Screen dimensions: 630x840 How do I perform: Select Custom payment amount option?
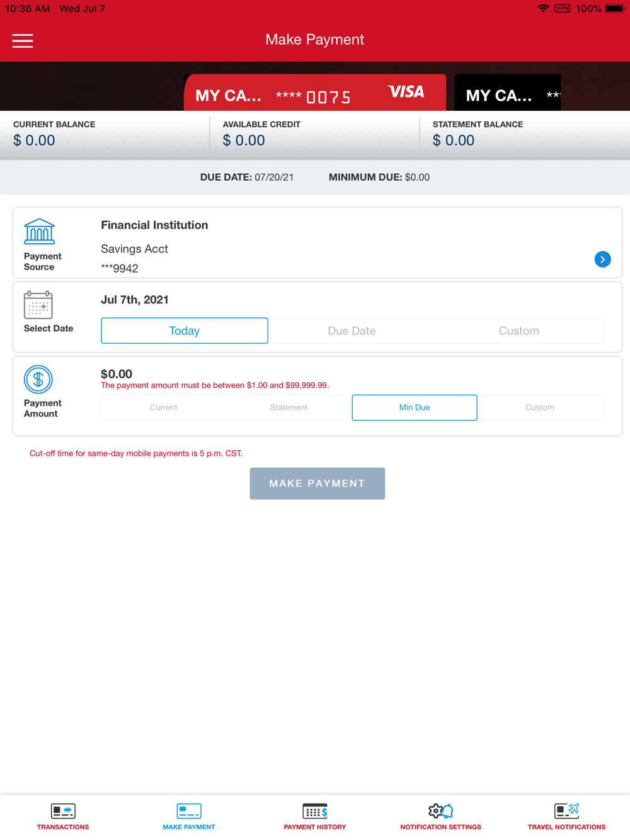pyautogui.click(x=540, y=407)
